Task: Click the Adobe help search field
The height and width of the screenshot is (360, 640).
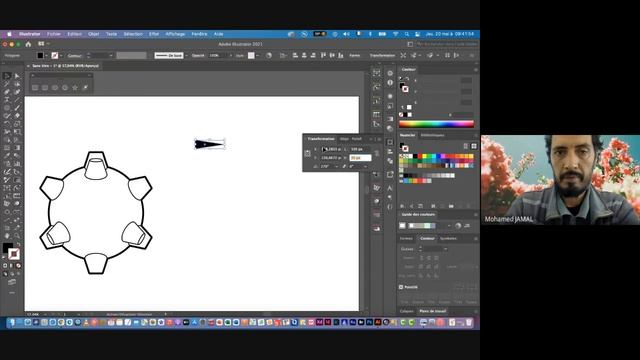Action: pos(447,44)
